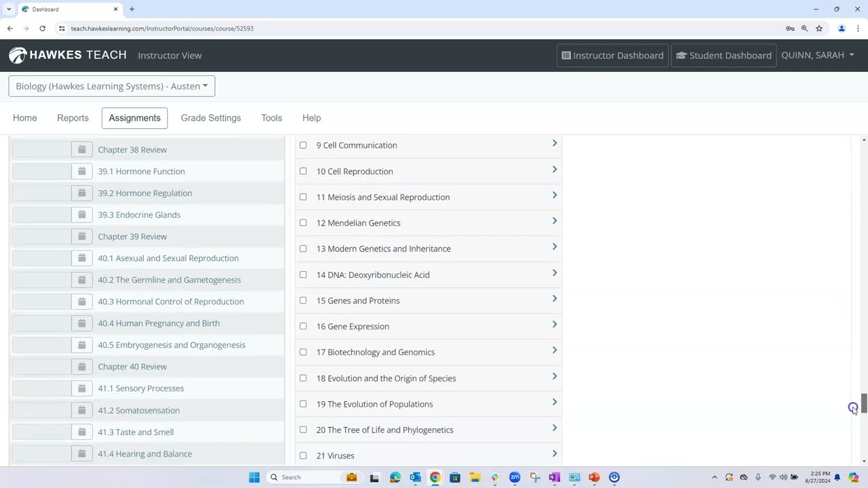Open 39.1 Hormone Function lesson
868x488 pixels.
pyautogui.click(x=141, y=171)
